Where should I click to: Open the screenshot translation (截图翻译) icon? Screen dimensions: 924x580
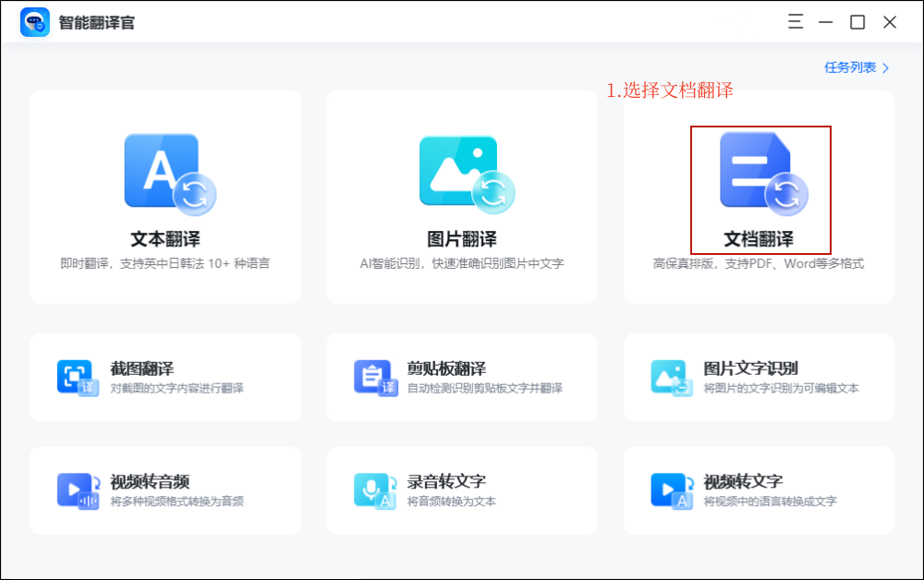point(78,377)
